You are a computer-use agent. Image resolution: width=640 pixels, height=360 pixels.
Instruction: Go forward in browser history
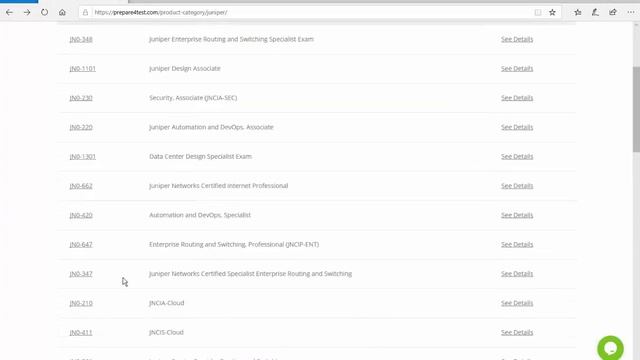click(27, 12)
